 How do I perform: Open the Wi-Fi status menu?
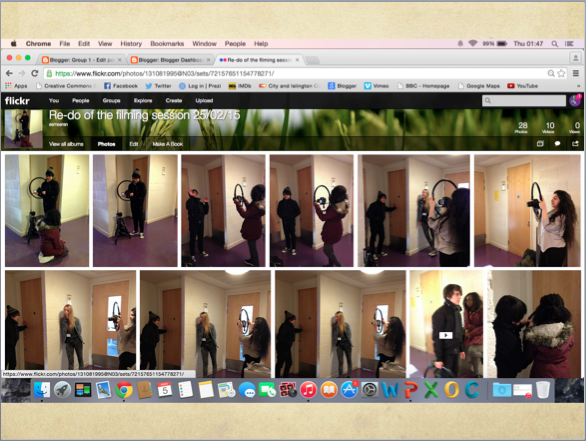[x=473, y=44]
